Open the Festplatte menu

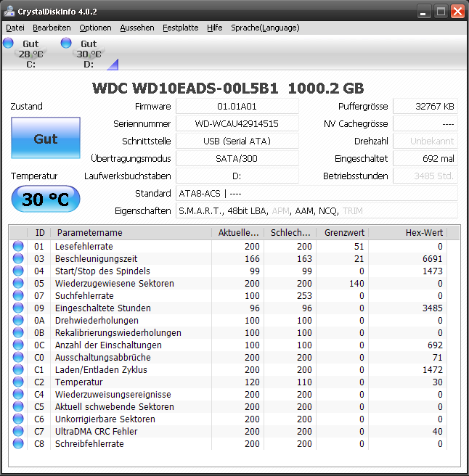click(x=181, y=28)
